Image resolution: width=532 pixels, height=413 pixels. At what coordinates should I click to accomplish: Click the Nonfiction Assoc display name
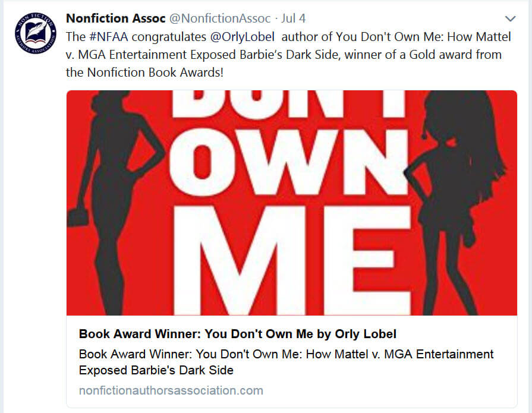coord(115,18)
